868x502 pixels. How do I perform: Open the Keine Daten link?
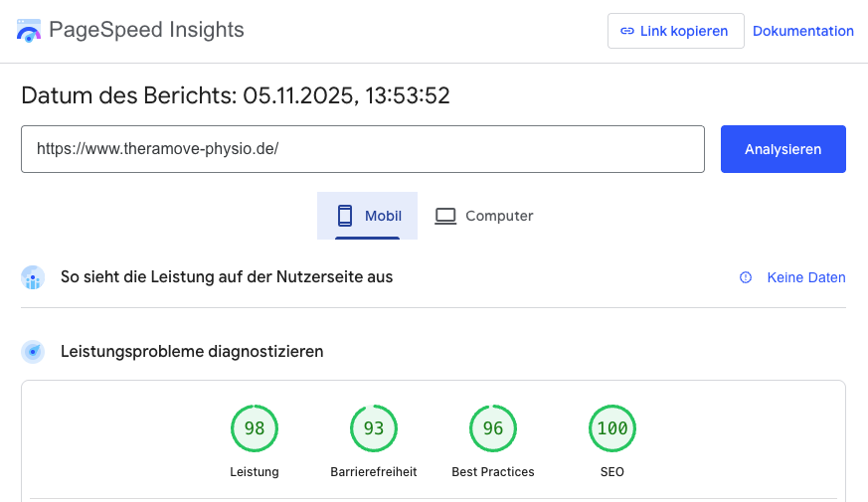click(x=806, y=277)
